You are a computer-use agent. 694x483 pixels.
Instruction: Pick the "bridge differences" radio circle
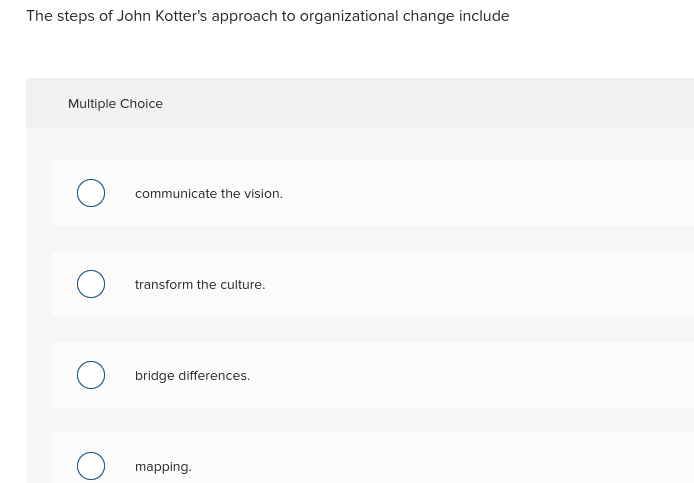click(91, 375)
